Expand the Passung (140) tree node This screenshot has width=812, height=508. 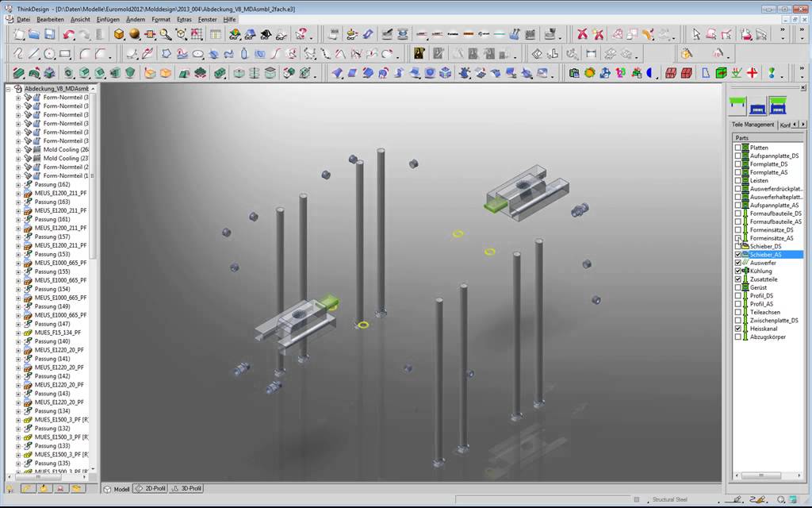tap(18, 341)
